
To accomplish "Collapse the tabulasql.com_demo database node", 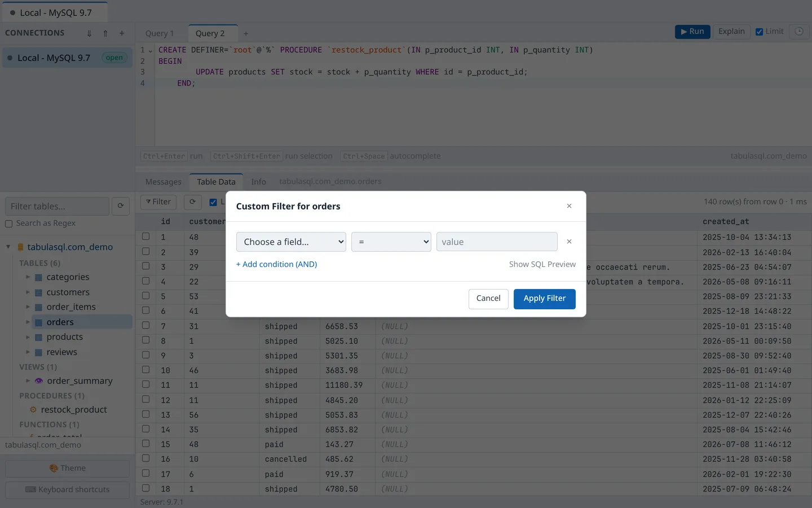I will pyautogui.click(x=8, y=247).
